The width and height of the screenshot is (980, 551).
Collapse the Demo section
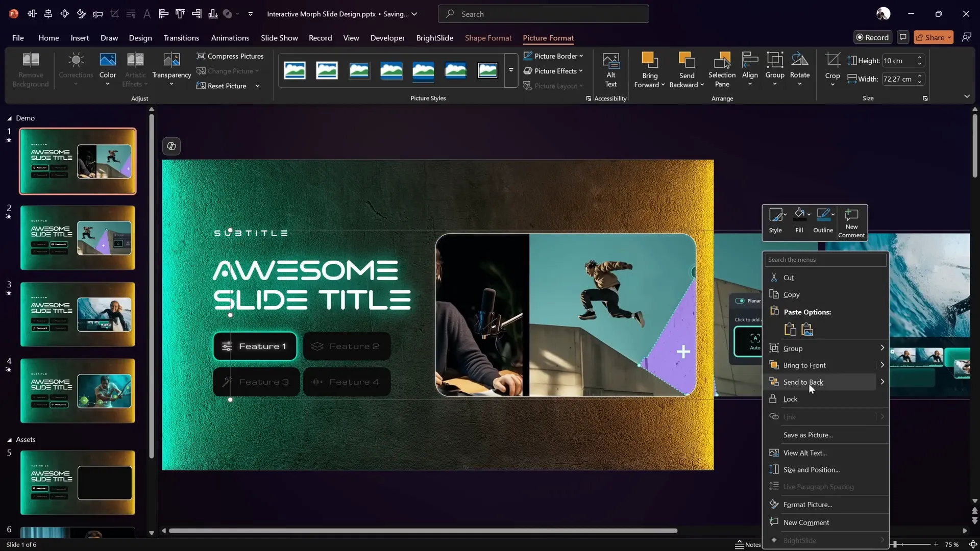pos(9,118)
